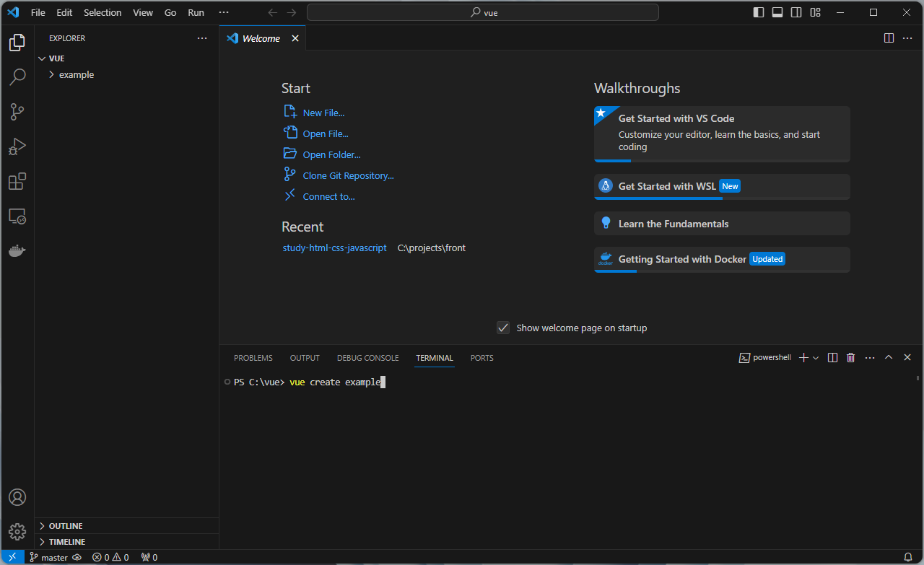Open the Search view in activity bar
The height and width of the screenshot is (565, 924).
17,76
